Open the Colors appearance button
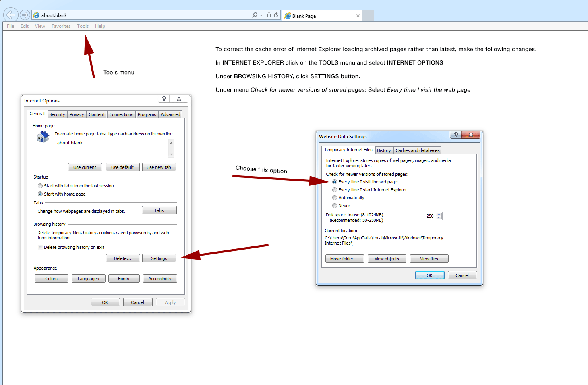588x385 pixels. tap(52, 279)
